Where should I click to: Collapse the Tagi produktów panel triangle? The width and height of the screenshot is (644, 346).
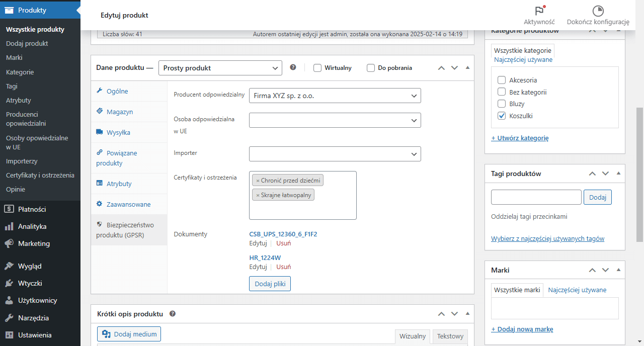[618, 174]
